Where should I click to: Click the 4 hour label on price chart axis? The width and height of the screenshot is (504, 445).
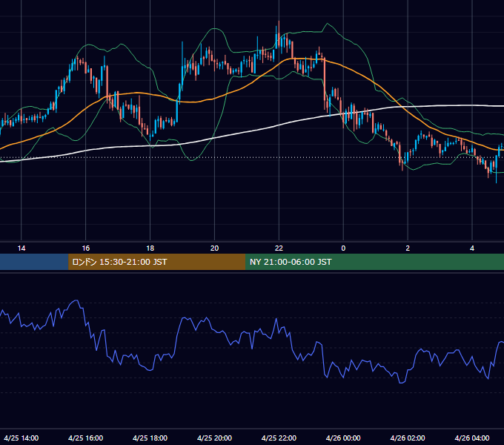(x=472, y=248)
